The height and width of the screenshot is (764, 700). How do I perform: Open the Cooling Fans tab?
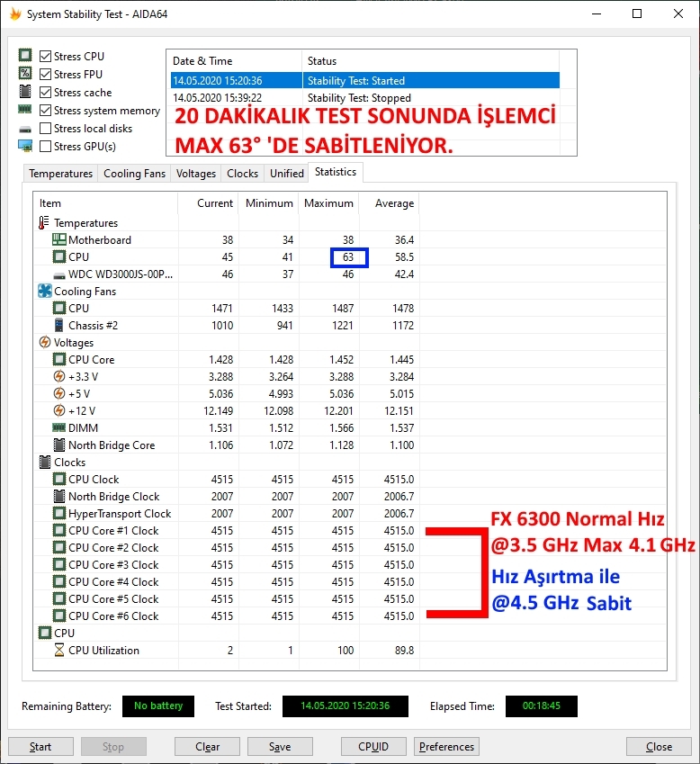point(134,174)
